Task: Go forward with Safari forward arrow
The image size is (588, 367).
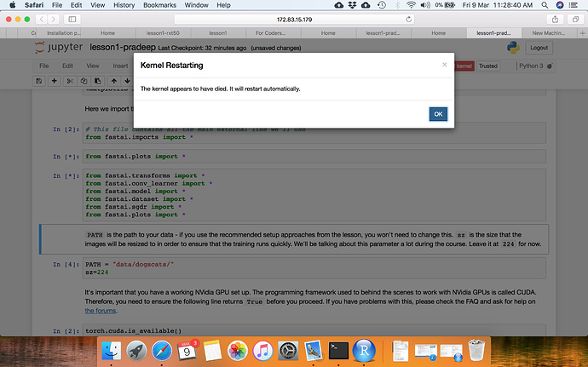Action: (x=54, y=20)
